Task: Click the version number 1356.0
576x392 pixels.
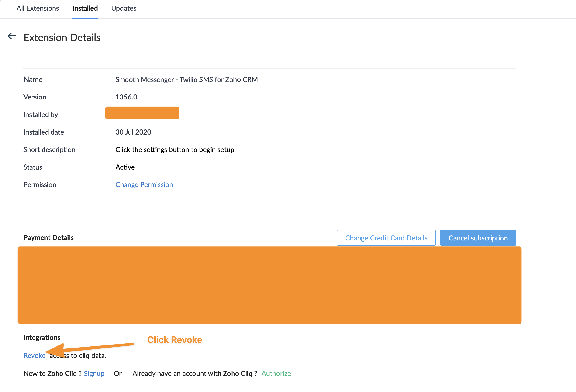Action: click(x=126, y=97)
